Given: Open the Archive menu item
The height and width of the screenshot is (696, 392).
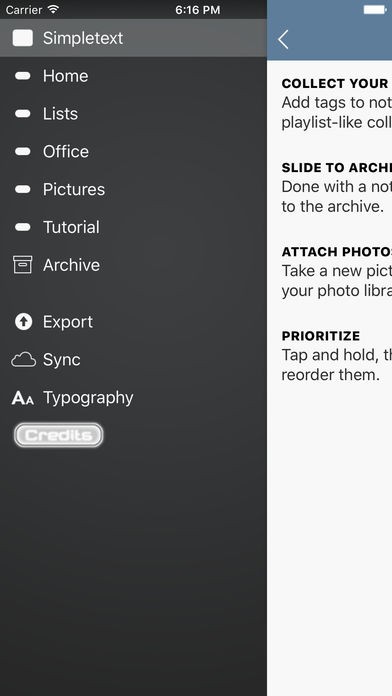Looking at the screenshot, I should pos(133,265).
